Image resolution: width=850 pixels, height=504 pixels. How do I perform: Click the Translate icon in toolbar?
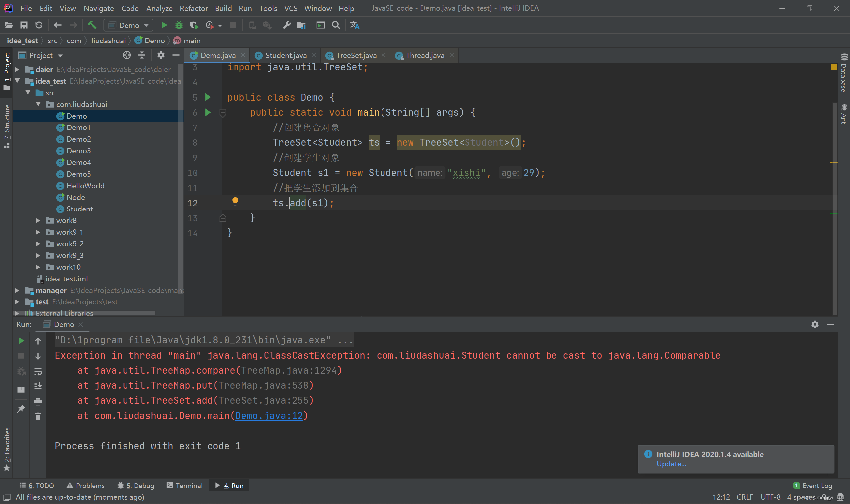click(355, 25)
